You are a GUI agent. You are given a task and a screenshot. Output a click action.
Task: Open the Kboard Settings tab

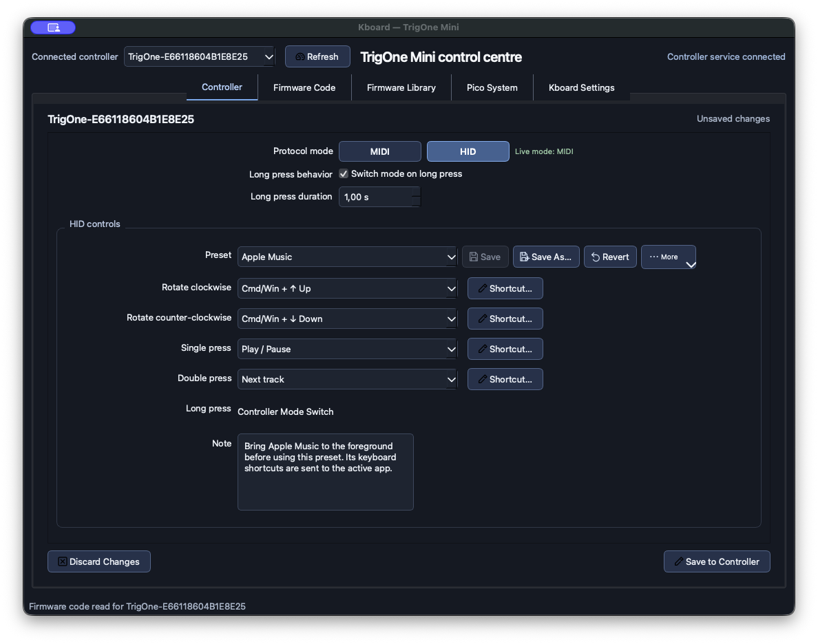581,87
